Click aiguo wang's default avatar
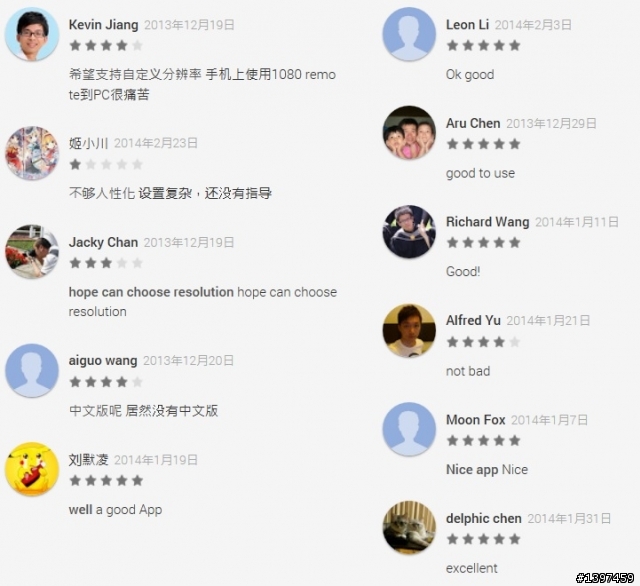This screenshot has height=586, width=640. tap(32, 371)
